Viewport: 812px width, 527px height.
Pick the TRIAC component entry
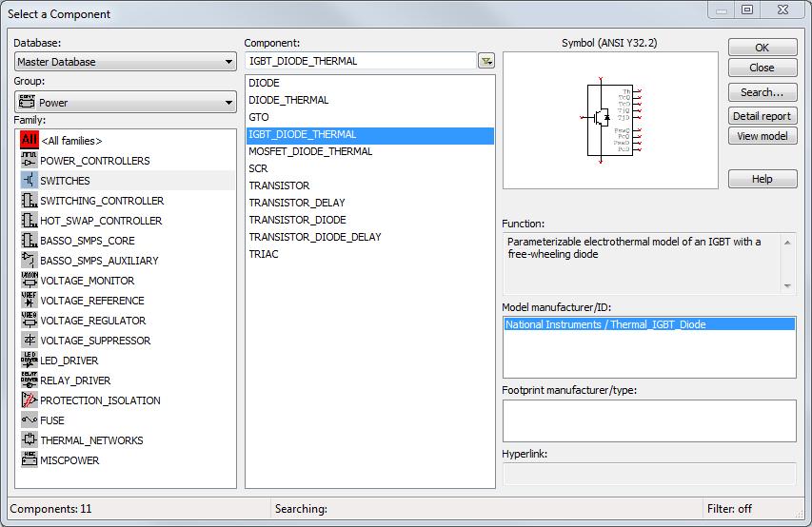pos(264,254)
